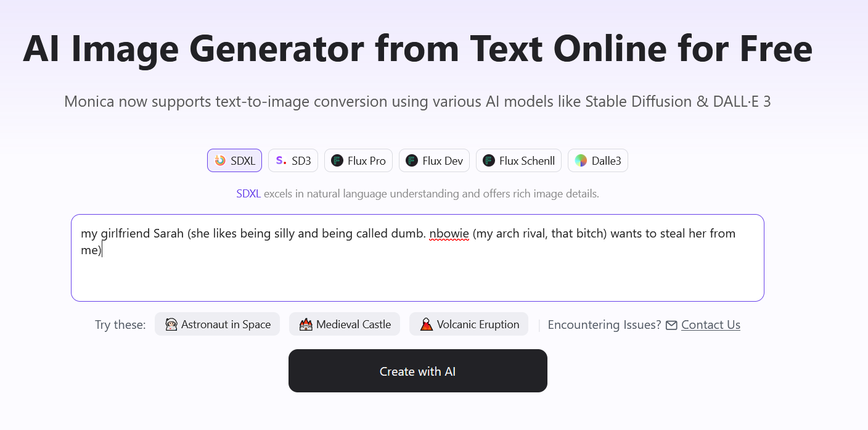
Task: Click the purple S. icon for SD3
Action: pyautogui.click(x=281, y=160)
